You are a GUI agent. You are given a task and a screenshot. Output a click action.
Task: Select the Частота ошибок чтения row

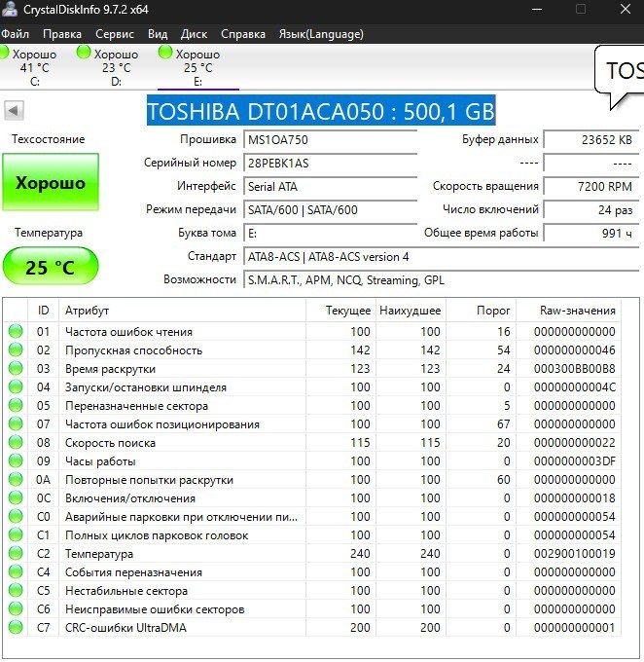pos(312,331)
